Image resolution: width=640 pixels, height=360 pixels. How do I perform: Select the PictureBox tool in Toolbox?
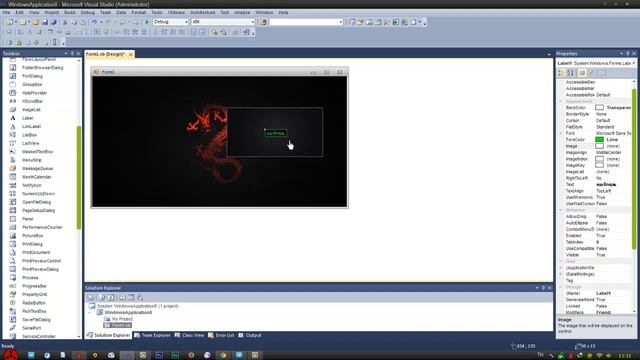[x=33, y=236]
